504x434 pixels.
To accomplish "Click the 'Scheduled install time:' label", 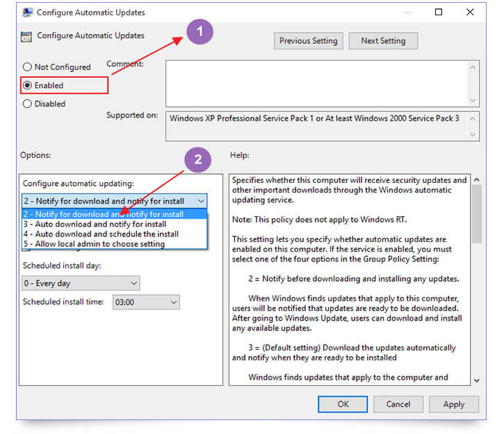I will pyautogui.click(x=63, y=302).
